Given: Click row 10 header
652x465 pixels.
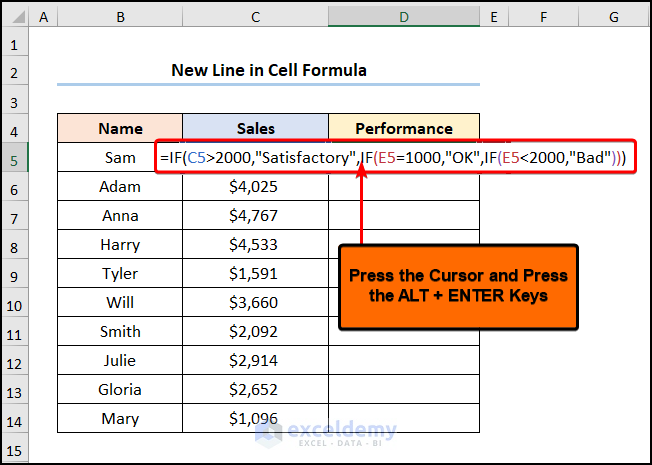Looking at the screenshot, I should point(14,303).
